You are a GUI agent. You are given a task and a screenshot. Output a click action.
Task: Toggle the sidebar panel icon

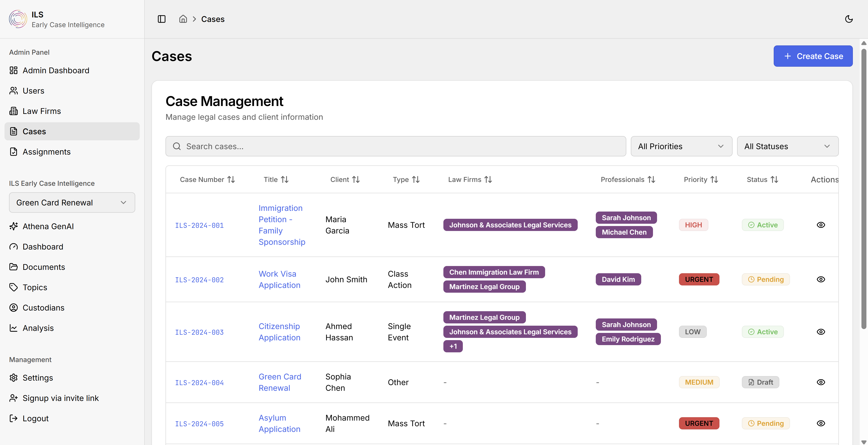162,19
